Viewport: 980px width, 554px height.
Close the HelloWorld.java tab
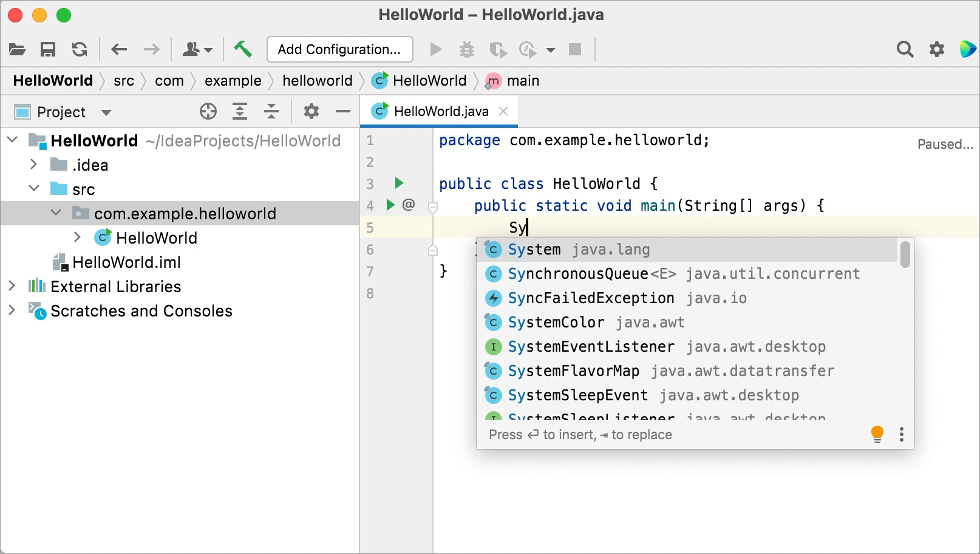pyautogui.click(x=503, y=111)
